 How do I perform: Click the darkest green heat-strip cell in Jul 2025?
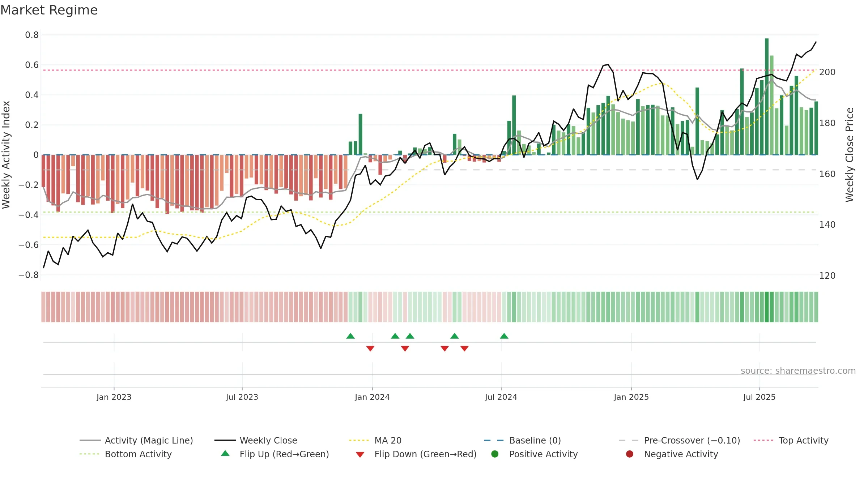(x=767, y=307)
